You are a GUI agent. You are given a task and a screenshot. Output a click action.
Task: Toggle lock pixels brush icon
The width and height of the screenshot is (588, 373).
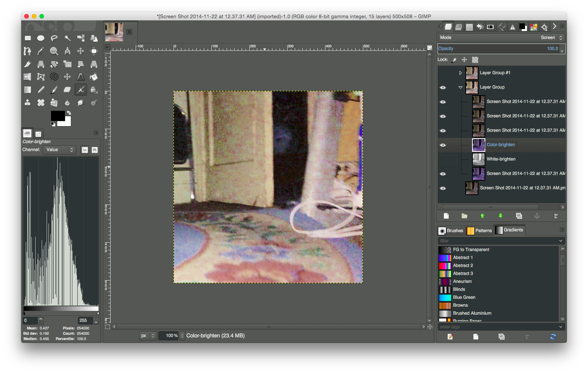(x=454, y=60)
